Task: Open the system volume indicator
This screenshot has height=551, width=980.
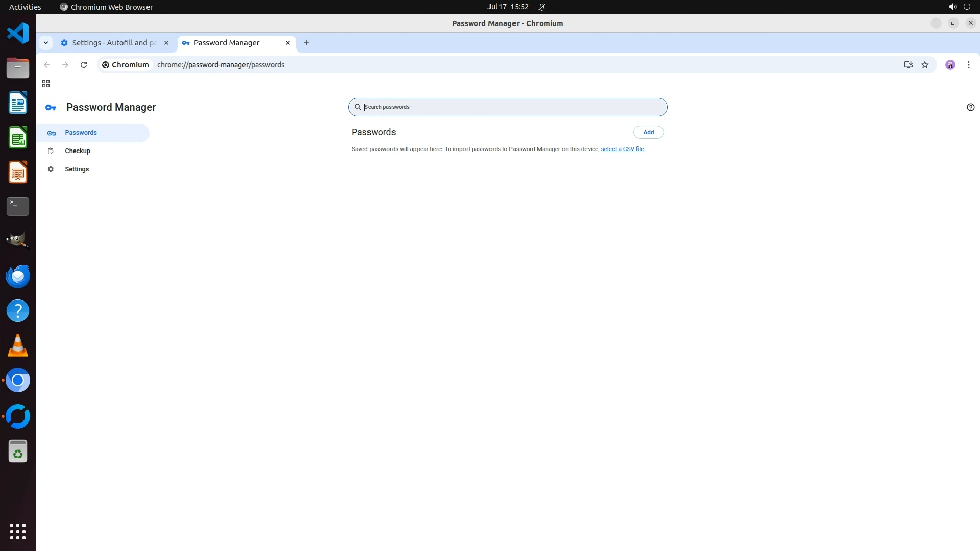Action: click(952, 7)
